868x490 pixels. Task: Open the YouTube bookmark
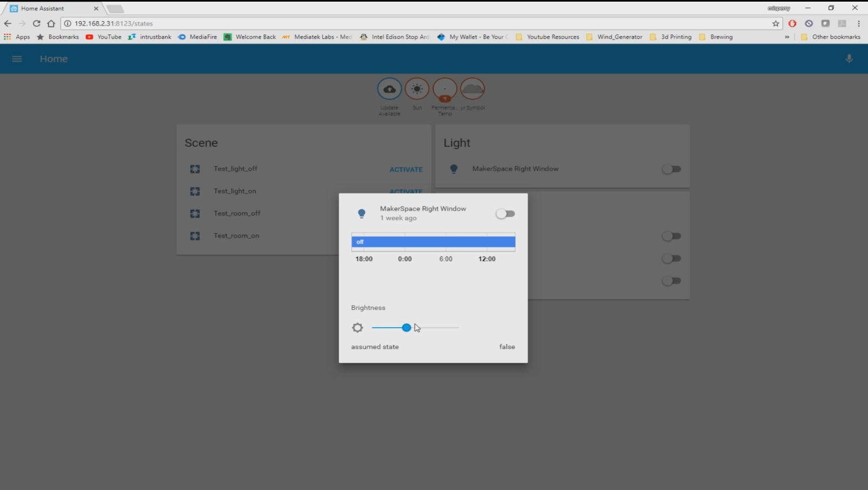(103, 37)
